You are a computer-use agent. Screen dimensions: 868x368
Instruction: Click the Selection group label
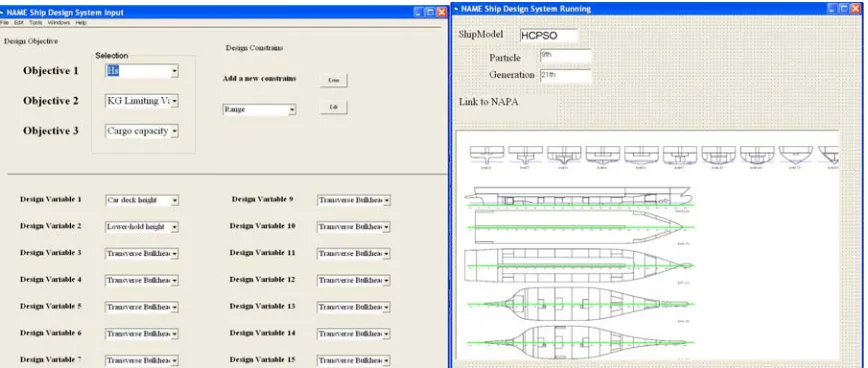[x=111, y=56]
